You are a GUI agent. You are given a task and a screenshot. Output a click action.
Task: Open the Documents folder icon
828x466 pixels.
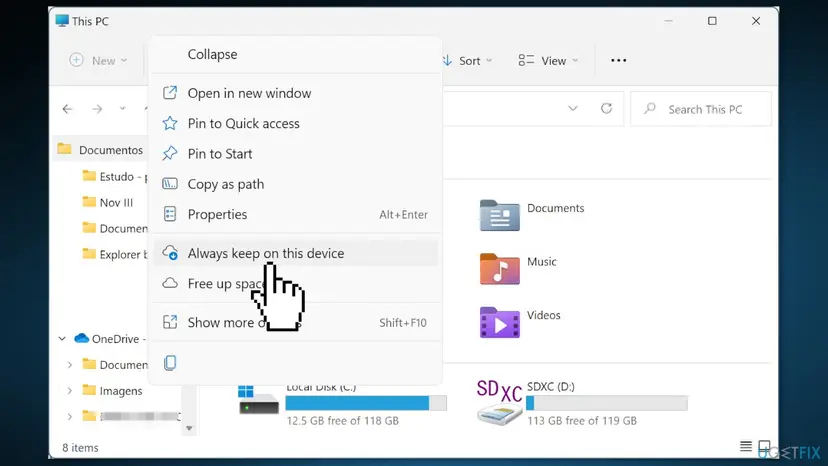500,215
